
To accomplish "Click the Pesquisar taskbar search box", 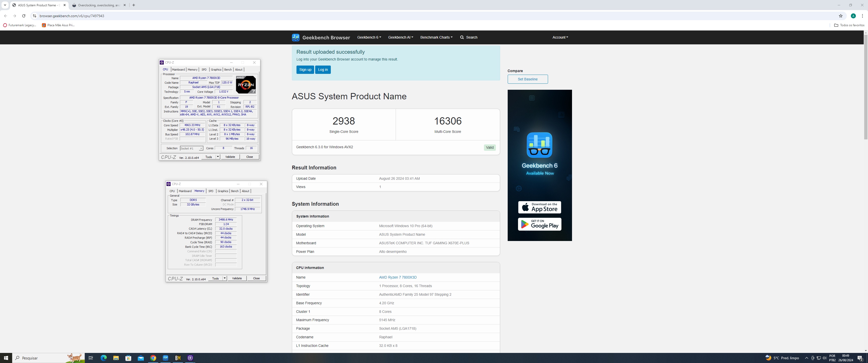I will click(48, 358).
